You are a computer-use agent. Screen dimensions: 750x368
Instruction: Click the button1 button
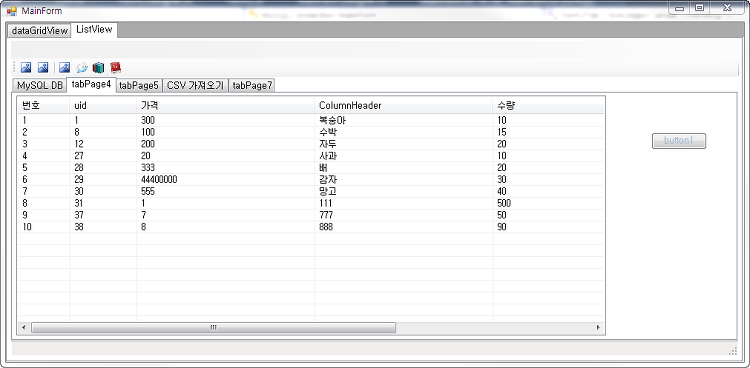679,141
